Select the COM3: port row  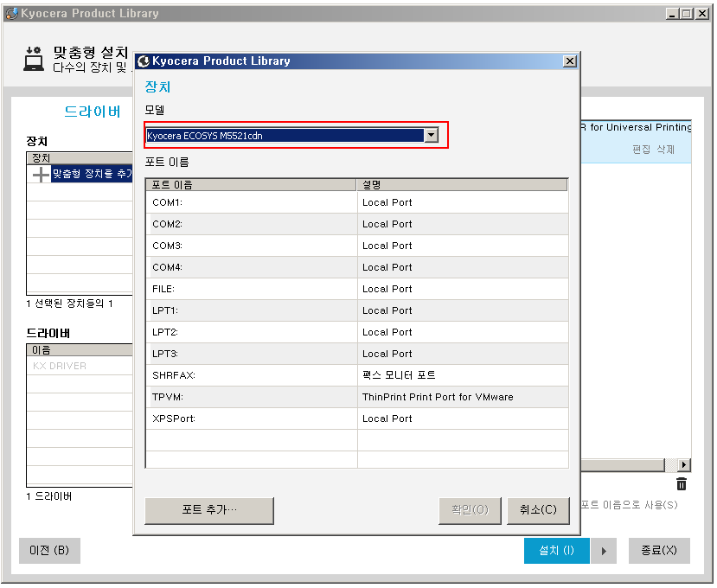click(357, 246)
